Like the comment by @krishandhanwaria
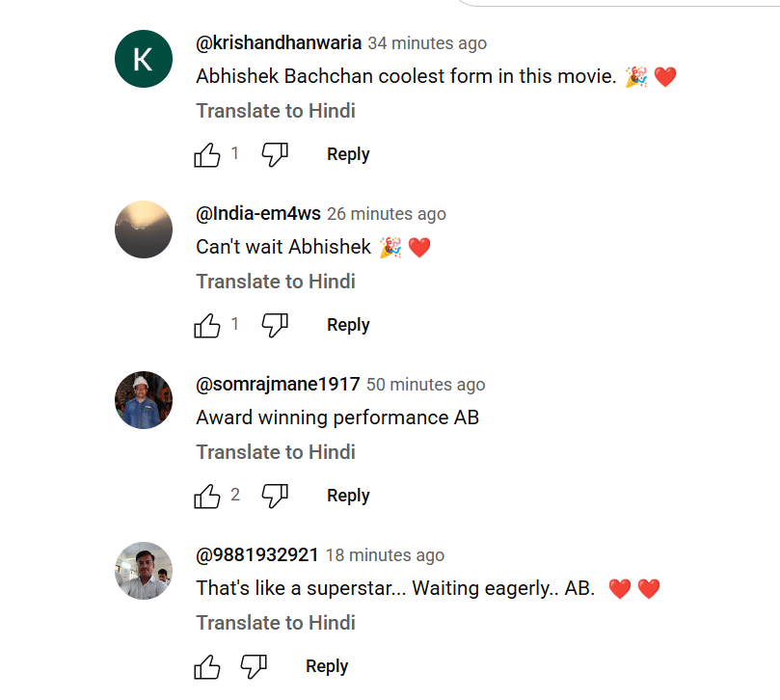 pyautogui.click(x=207, y=154)
